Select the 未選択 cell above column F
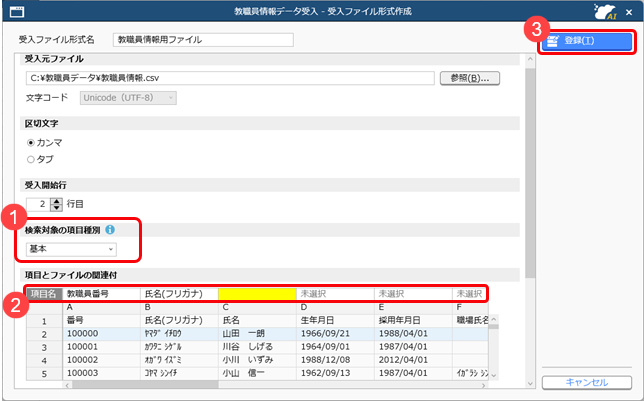Viewport: 644px width, 401px height. (470, 294)
